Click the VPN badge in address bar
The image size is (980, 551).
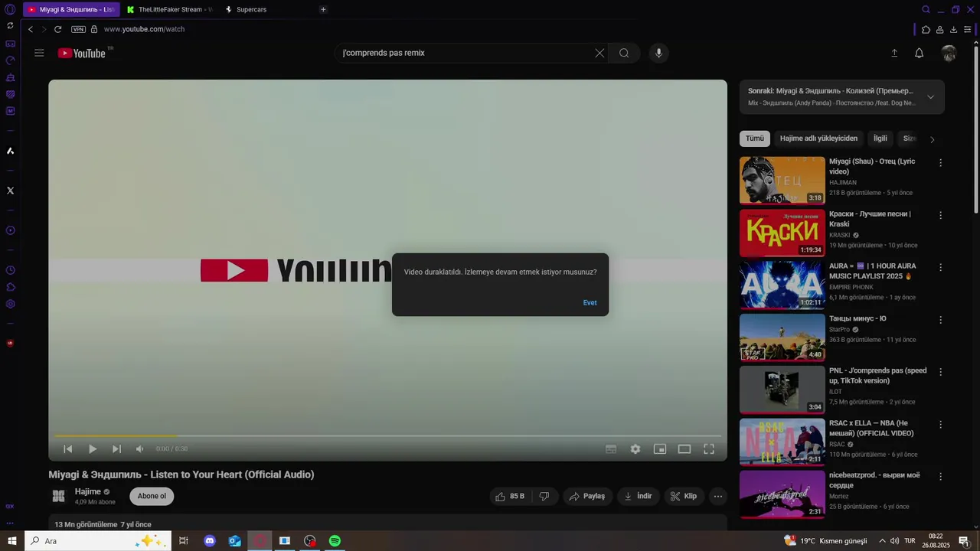pos(78,29)
